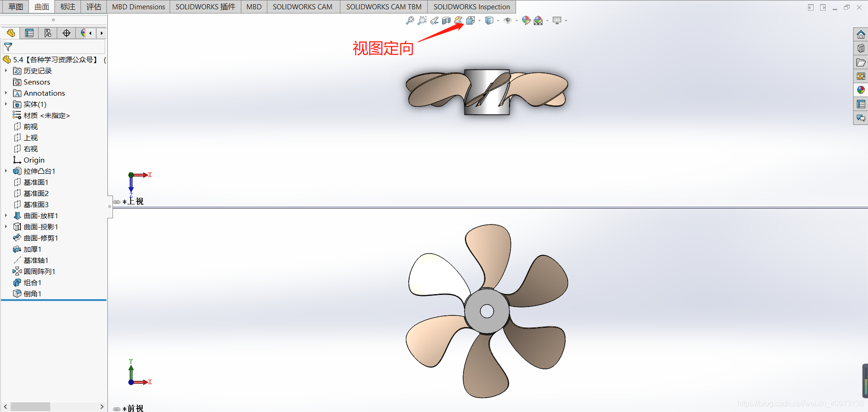The image size is (868, 412).
Task: Expand the 拉伸凸台1 feature
Action: point(6,171)
